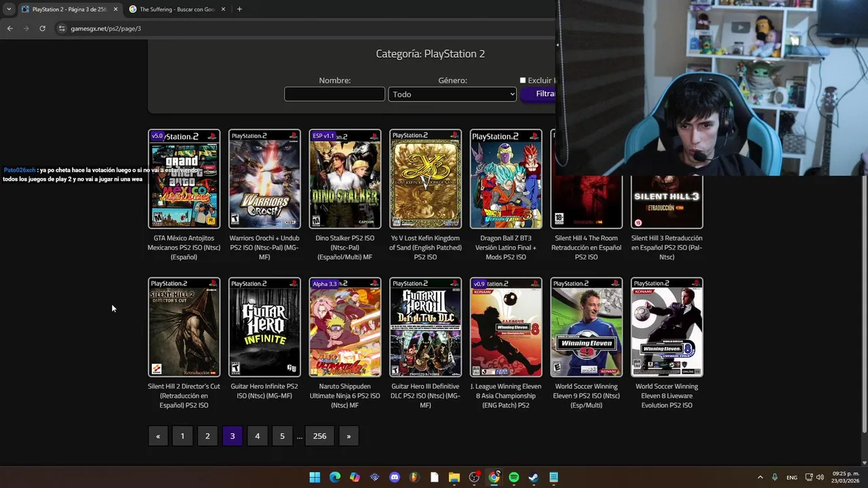Open Winning Eleven 8 Liveware Evolution cover
The width and height of the screenshot is (868, 488).
(x=667, y=327)
